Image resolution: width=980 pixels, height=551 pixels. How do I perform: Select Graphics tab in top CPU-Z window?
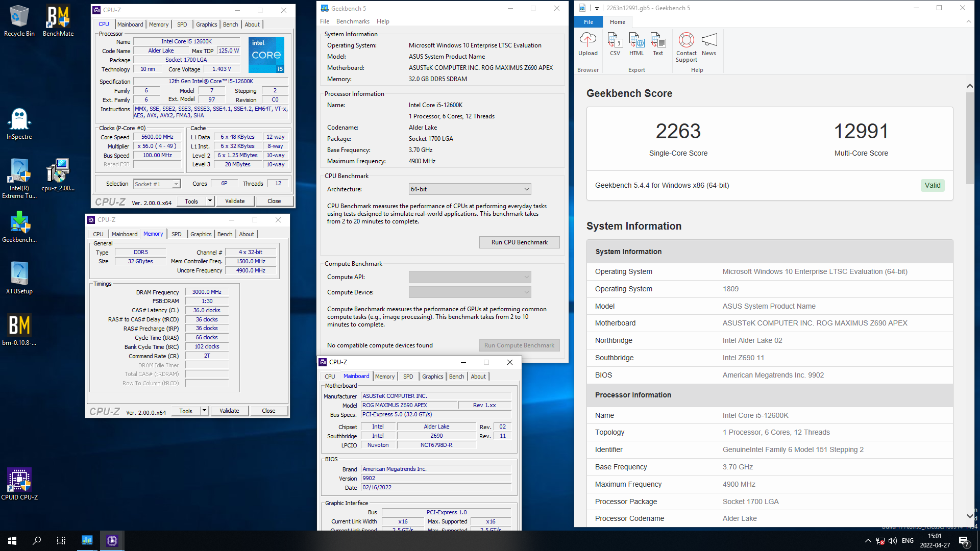[x=206, y=24]
